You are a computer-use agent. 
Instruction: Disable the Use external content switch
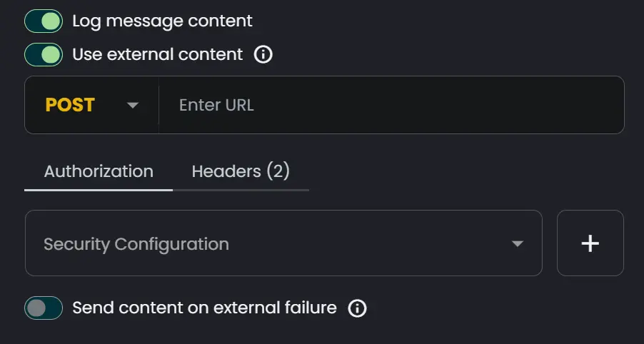click(44, 54)
